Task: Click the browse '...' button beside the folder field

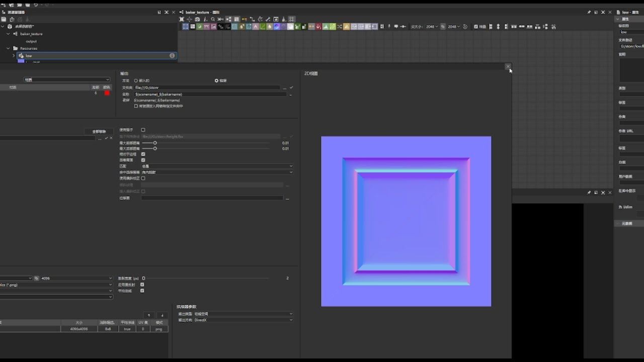Action: pos(285,88)
